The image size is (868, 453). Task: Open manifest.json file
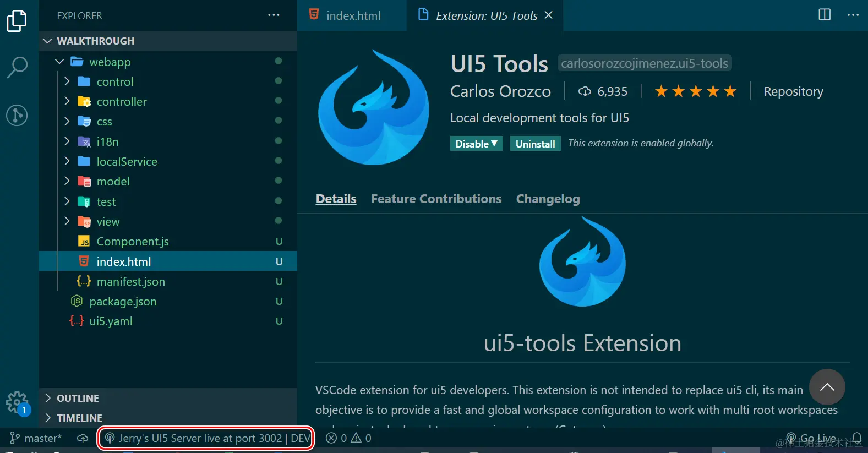coord(168,281)
